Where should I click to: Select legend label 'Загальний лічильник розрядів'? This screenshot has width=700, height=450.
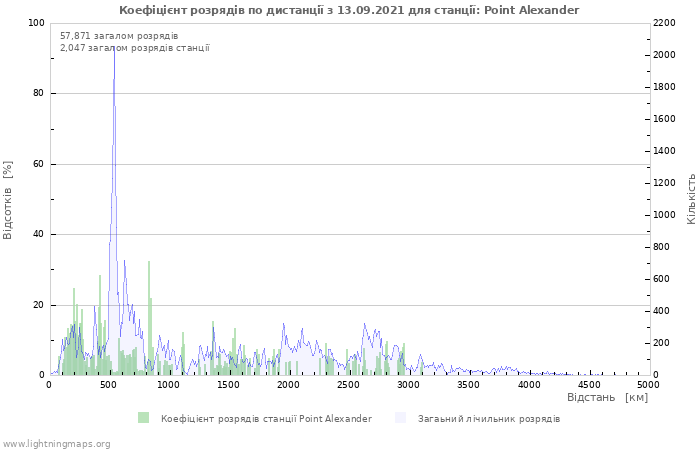tap(489, 419)
